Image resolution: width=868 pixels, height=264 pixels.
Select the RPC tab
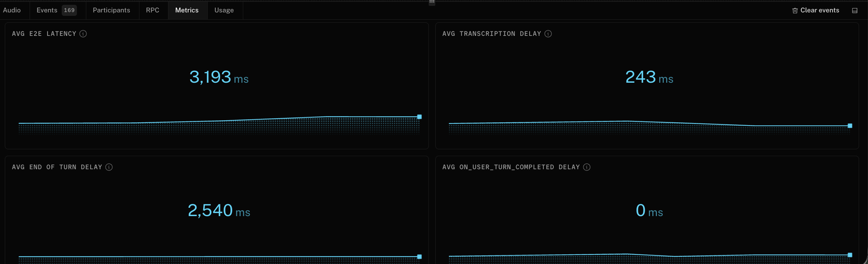[x=152, y=10]
